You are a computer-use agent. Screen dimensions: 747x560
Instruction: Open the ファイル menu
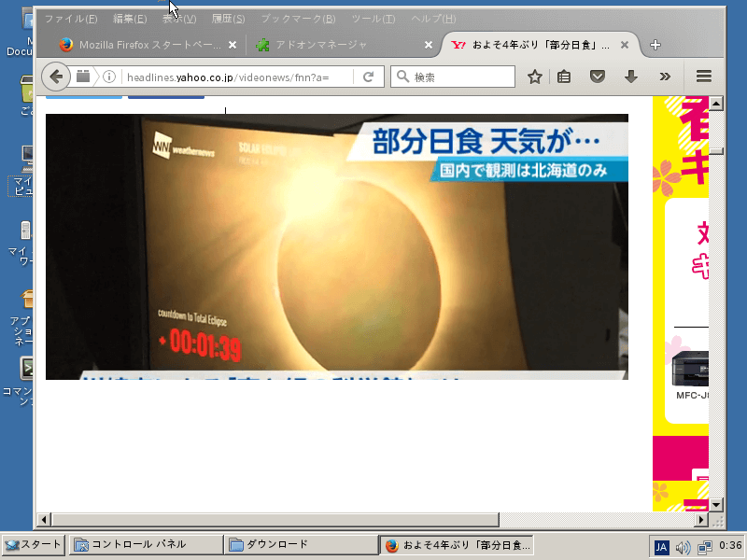(71, 19)
